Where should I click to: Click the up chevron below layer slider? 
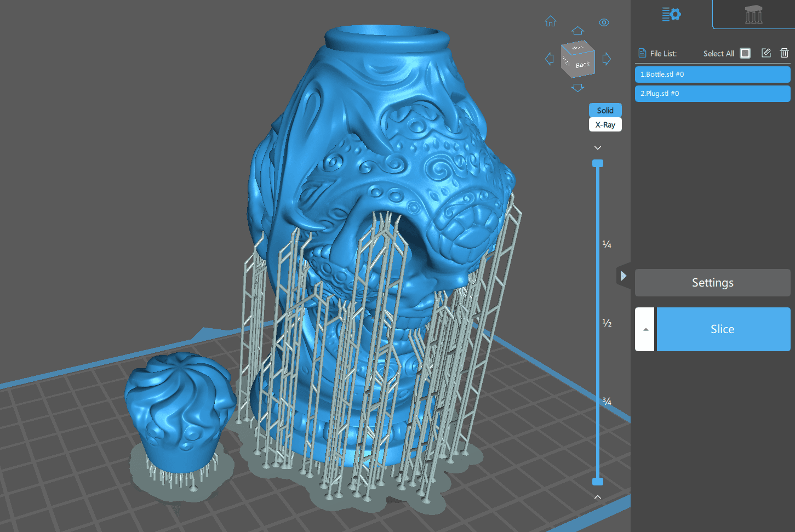(x=598, y=497)
